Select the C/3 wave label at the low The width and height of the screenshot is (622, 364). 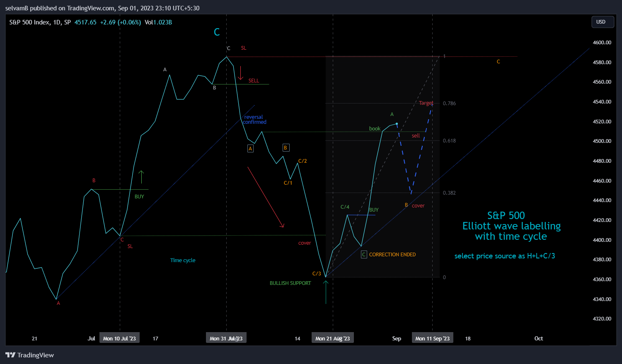(x=317, y=274)
